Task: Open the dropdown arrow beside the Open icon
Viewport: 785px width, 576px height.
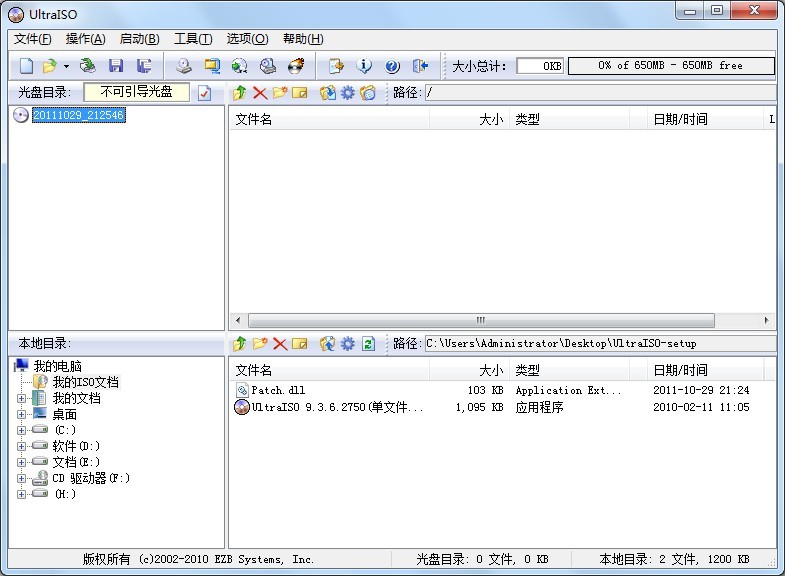Action: tap(66, 66)
